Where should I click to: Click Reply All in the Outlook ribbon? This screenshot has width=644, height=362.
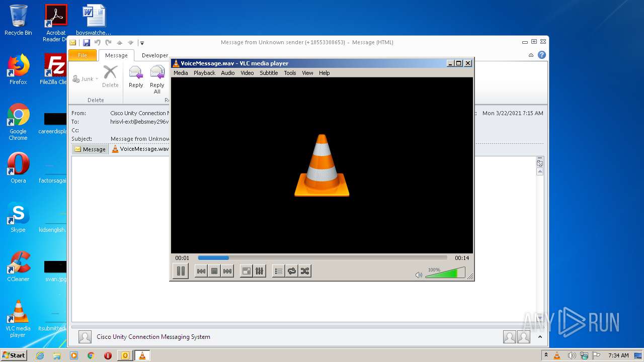coord(157,79)
